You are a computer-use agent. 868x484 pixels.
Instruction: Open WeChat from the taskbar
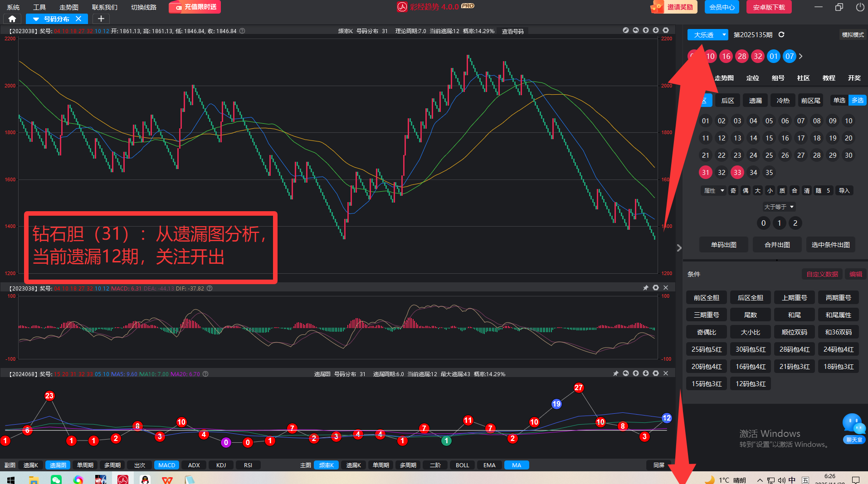coord(56,479)
